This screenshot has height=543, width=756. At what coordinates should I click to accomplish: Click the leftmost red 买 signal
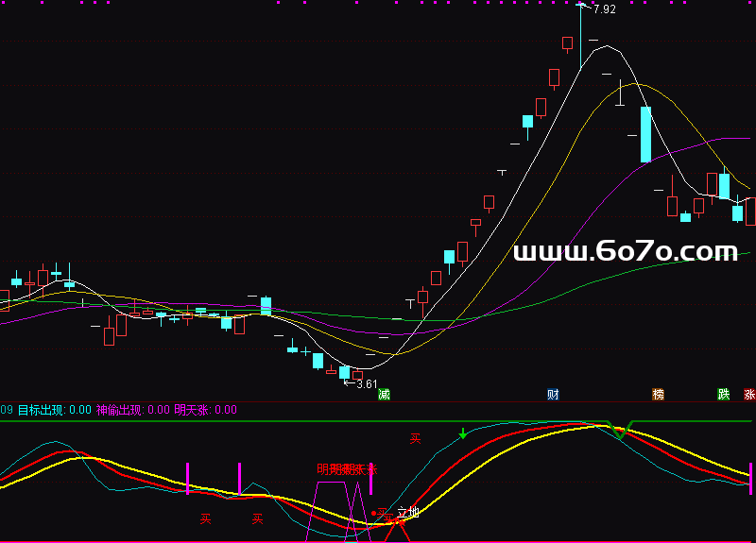pos(205,518)
